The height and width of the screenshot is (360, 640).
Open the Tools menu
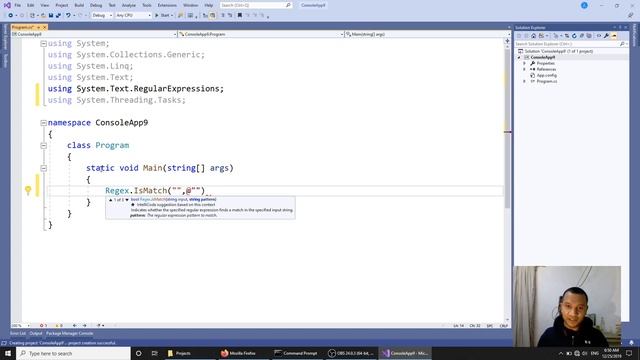pos(147,5)
